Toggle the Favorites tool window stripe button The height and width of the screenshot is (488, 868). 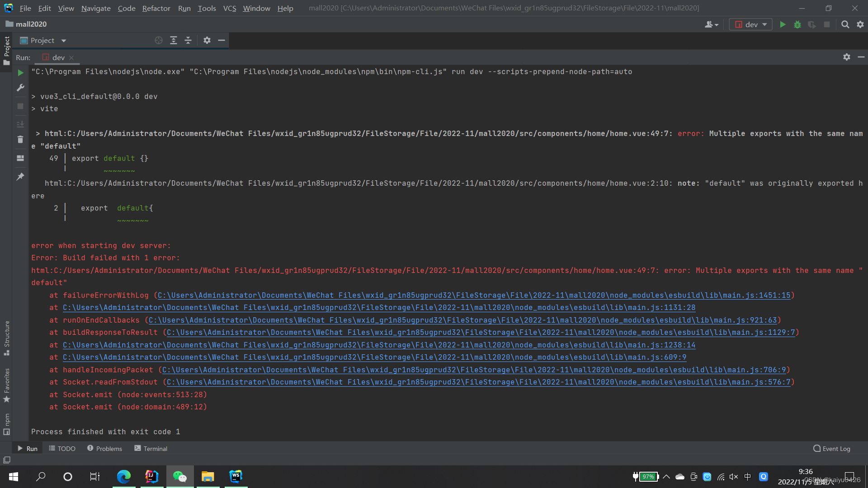(6, 385)
